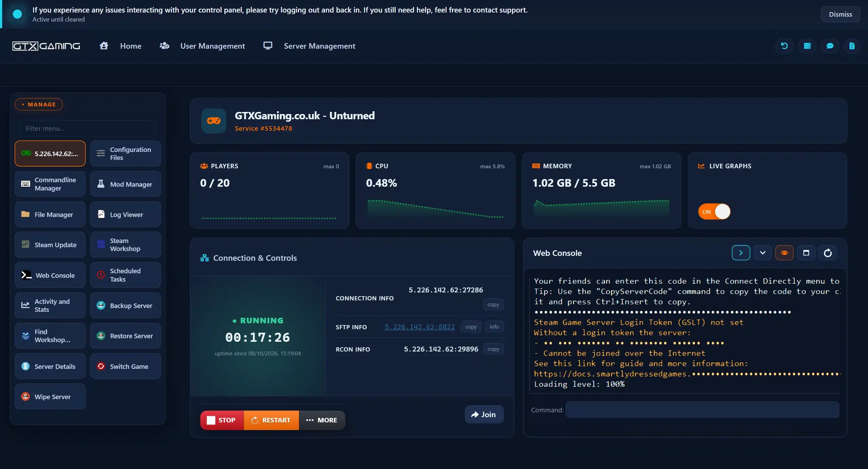Select the 5.226.142.62 server entry in sidebar
Screen dimensions: 868x469
pyautogui.click(x=50, y=153)
